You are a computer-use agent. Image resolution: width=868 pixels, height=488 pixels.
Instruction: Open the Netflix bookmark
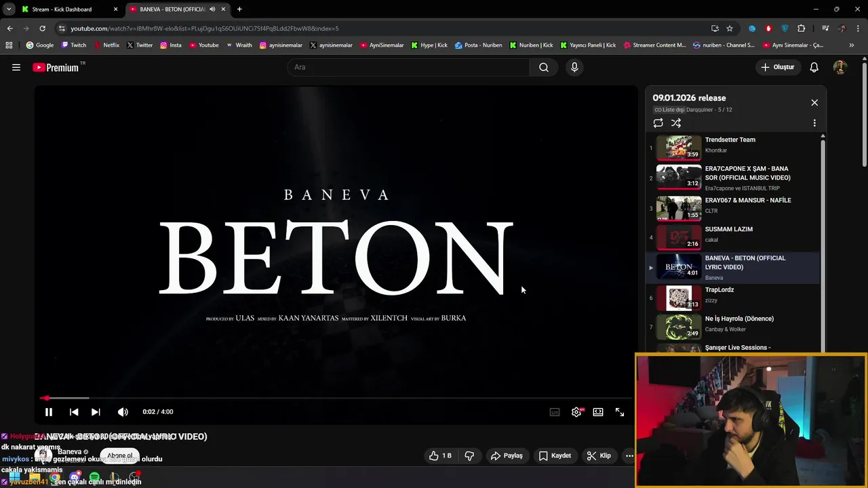click(x=106, y=45)
